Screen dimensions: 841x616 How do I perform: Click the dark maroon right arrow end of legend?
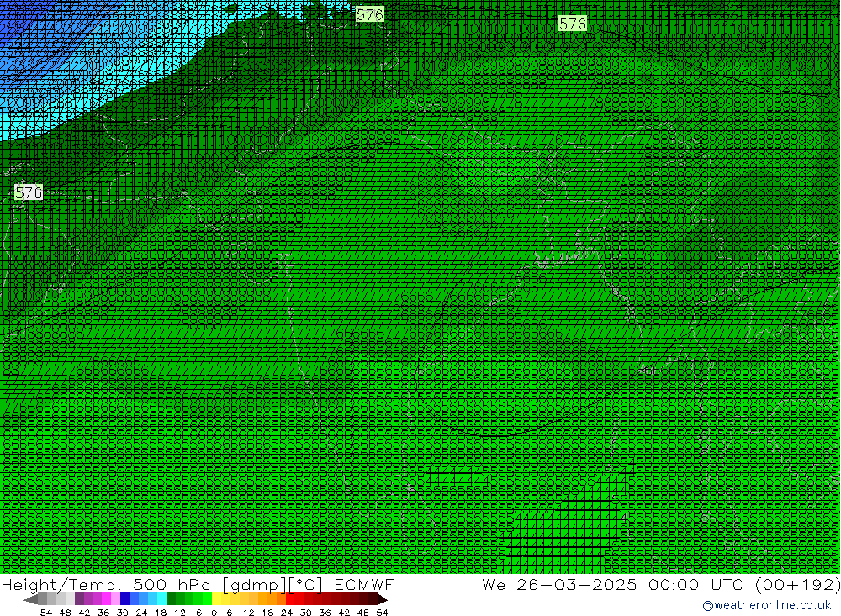coord(382,599)
